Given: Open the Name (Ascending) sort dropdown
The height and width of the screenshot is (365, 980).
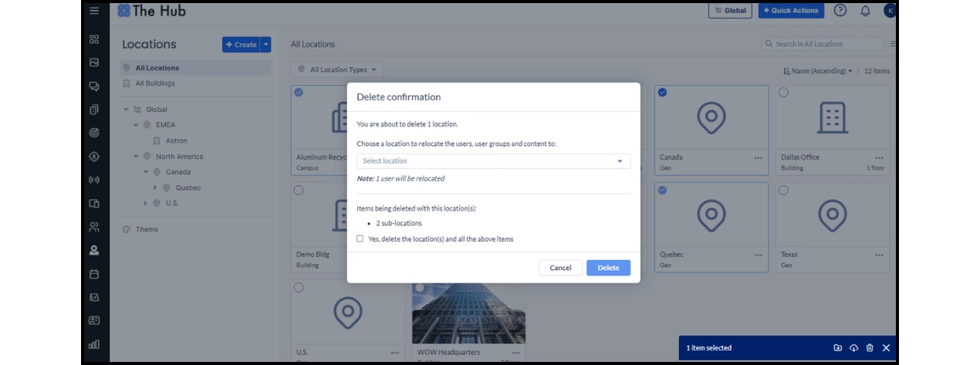Looking at the screenshot, I should click(817, 71).
